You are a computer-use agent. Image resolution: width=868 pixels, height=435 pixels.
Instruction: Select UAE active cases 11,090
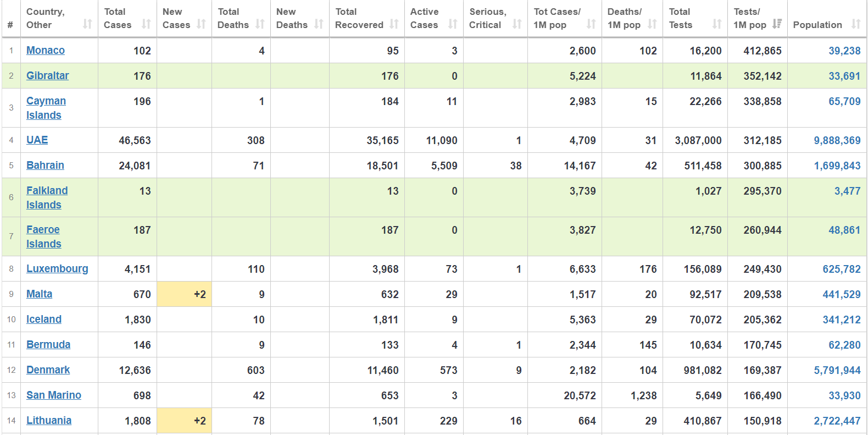tap(442, 140)
